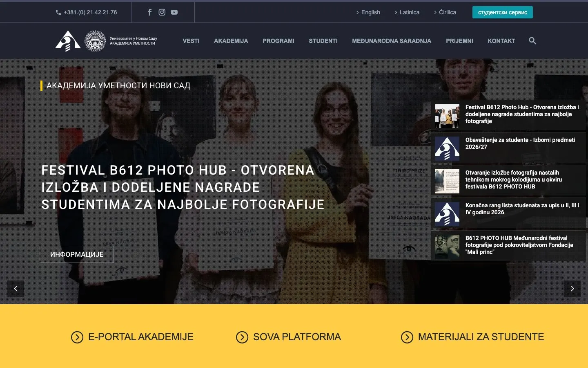This screenshot has width=588, height=368.
Task: Advance to next slide arrow
Action: click(572, 289)
